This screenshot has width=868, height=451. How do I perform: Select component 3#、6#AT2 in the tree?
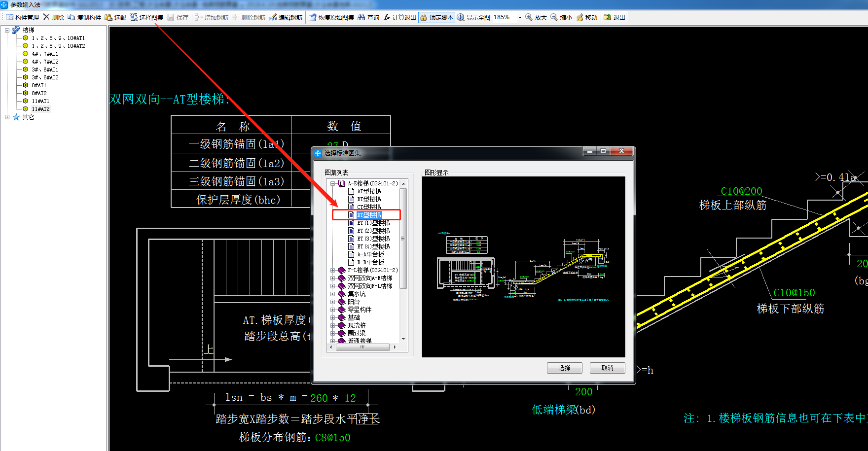tap(45, 77)
